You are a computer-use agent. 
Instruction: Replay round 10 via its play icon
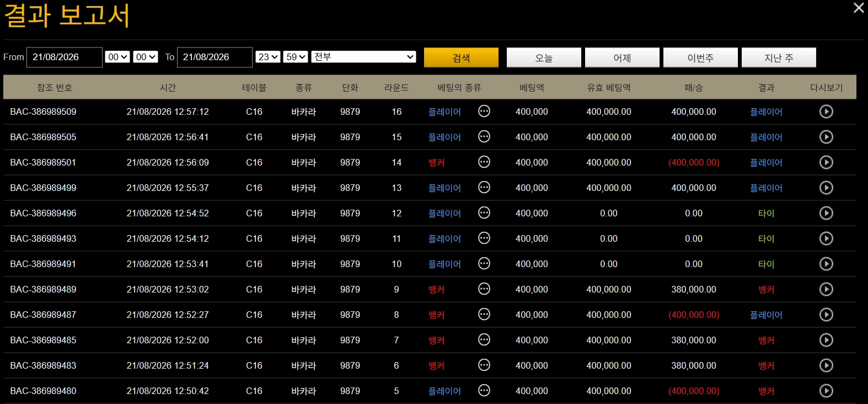pos(826,264)
